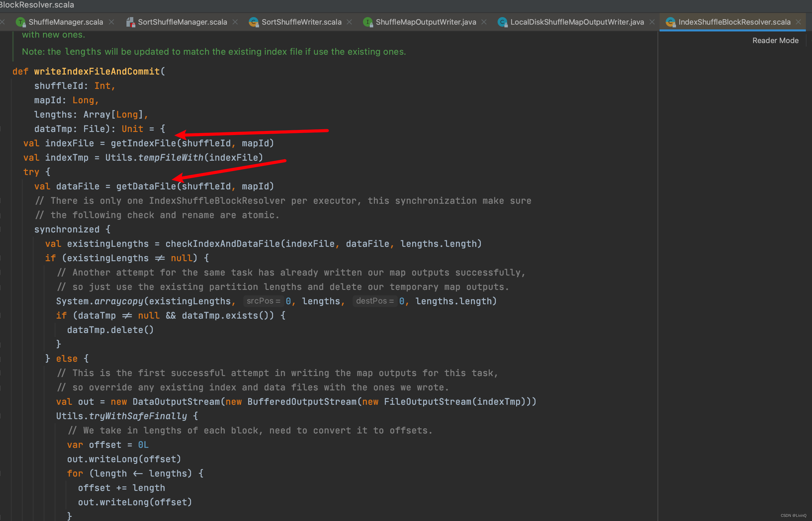Viewport: 812px width, 521px height.
Task: Click the writeIndexFileAndCommit method name
Action: click(x=97, y=71)
